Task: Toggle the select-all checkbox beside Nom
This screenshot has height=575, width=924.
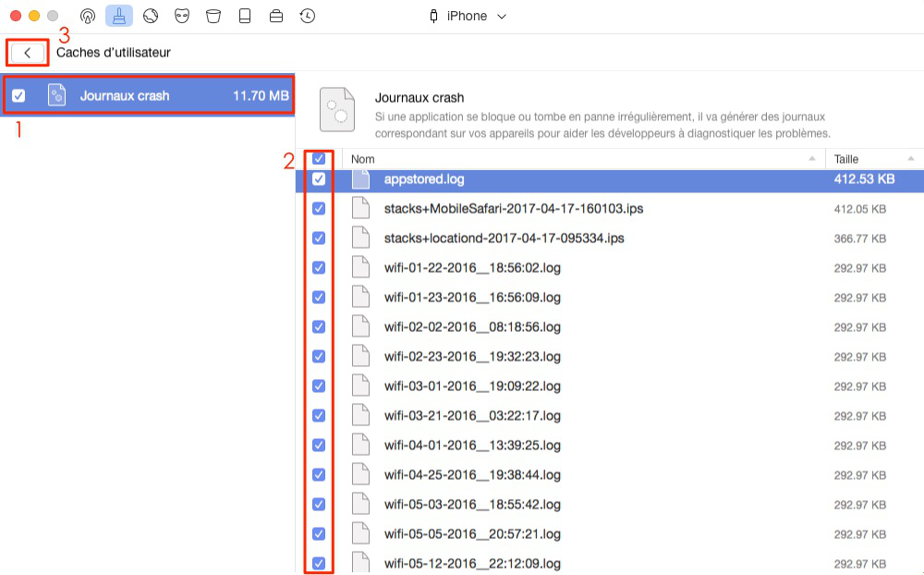Action: tap(319, 159)
